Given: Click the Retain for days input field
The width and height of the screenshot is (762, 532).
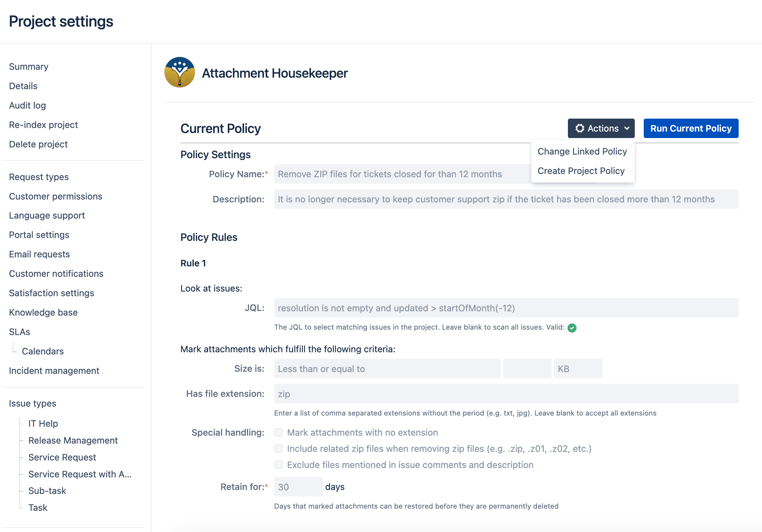Looking at the screenshot, I should pyautogui.click(x=298, y=486).
